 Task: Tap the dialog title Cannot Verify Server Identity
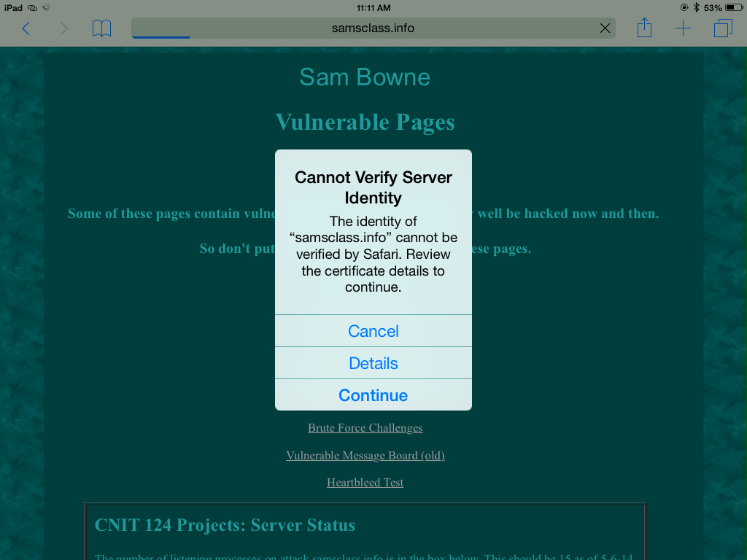click(373, 187)
